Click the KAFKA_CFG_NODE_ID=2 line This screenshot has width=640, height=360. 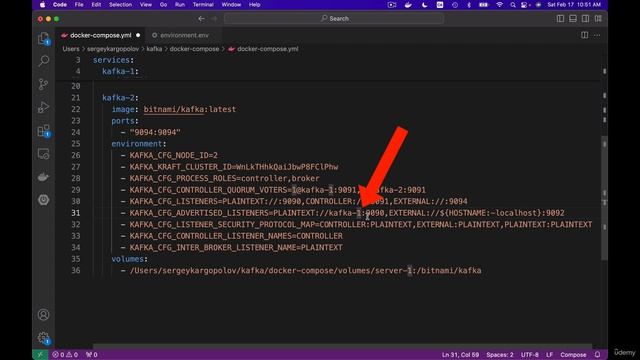click(173, 156)
